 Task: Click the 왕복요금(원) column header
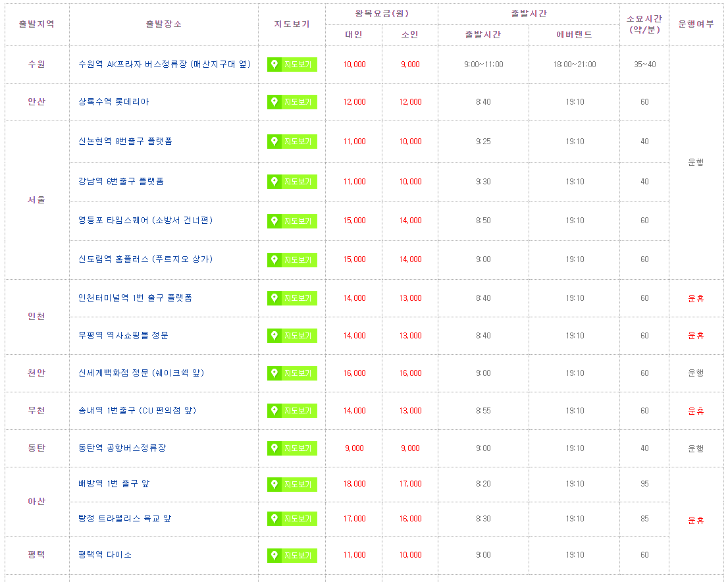382,12
